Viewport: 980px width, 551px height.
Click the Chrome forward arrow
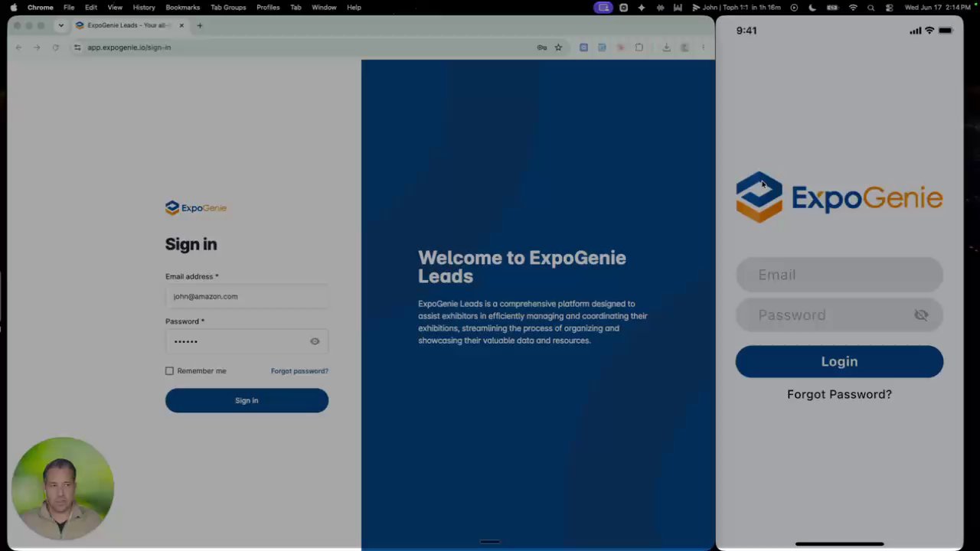point(37,47)
